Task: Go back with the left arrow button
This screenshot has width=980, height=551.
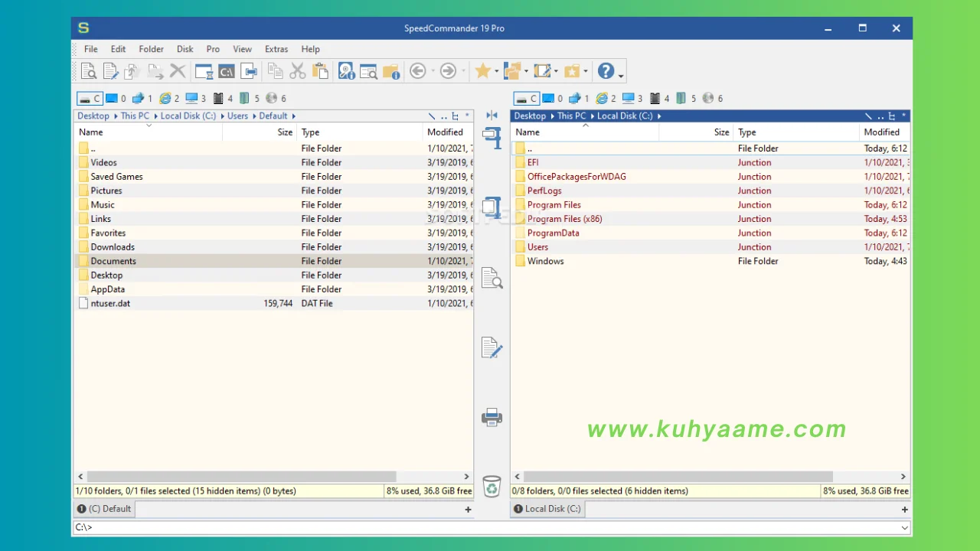Action: (417, 71)
